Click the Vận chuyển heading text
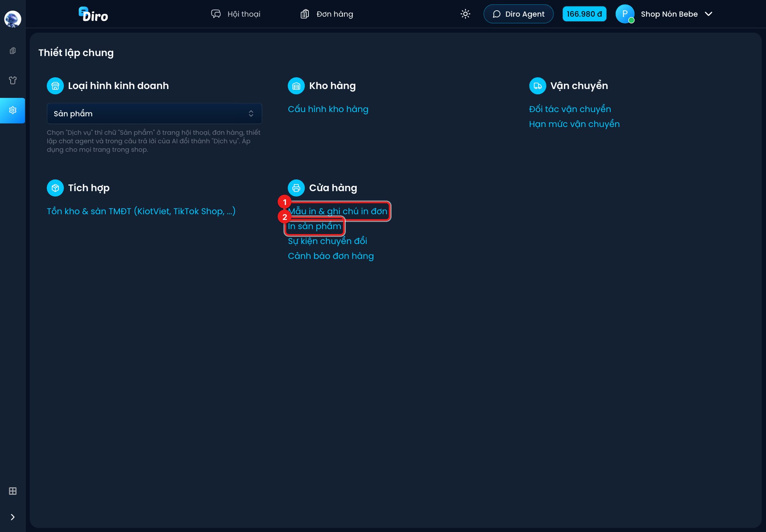766x532 pixels. 579,86
